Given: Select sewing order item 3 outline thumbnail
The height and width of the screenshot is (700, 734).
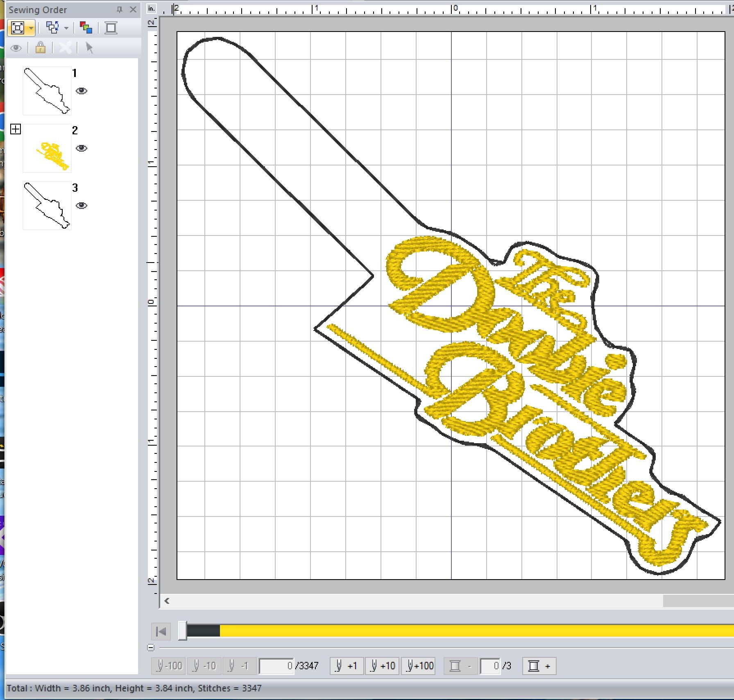Looking at the screenshot, I should coord(47,206).
